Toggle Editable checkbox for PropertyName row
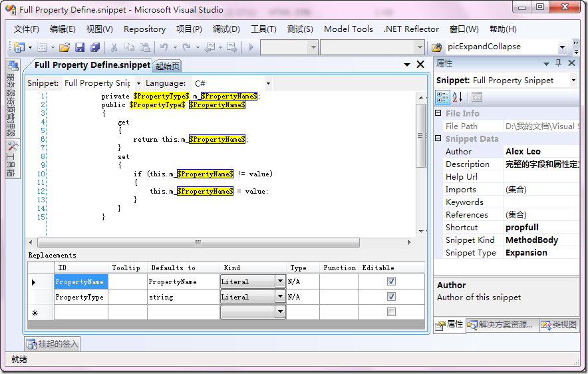This screenshot has height=374, width=588. [x=391, y=281]
